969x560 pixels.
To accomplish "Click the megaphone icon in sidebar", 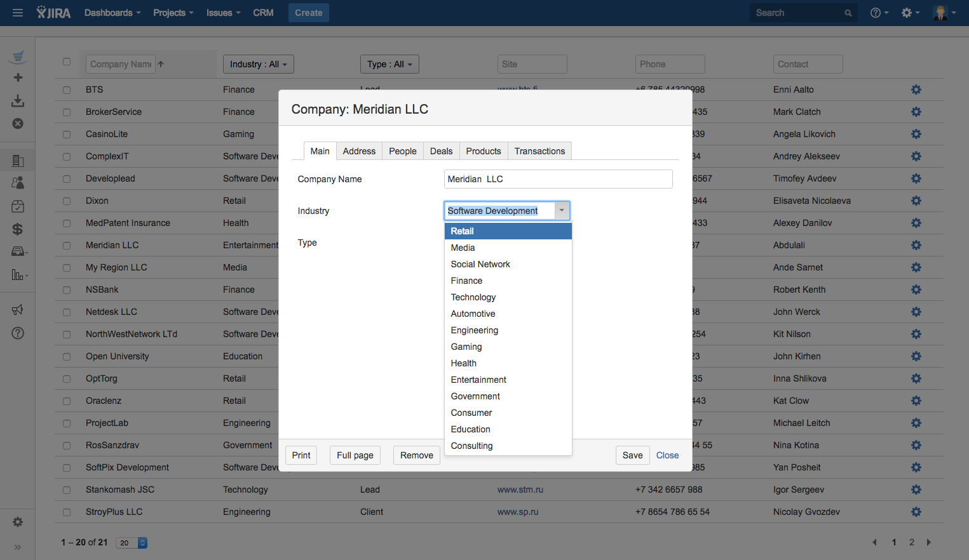I will pyautogui.click(x=18, y=310).
